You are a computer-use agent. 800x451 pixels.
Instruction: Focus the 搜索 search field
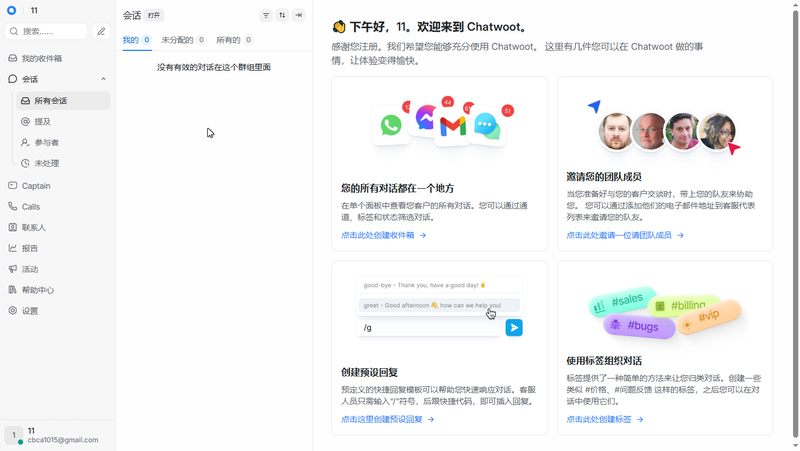pyautogui.click(x=46, y=31)
